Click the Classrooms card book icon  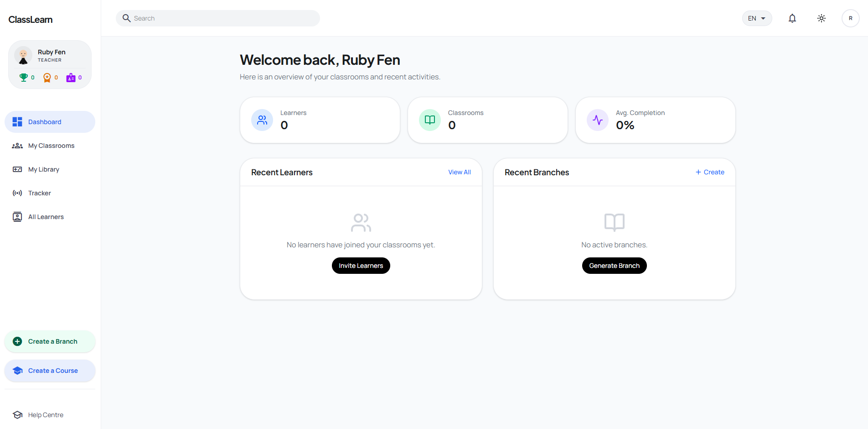coord(430,120)
